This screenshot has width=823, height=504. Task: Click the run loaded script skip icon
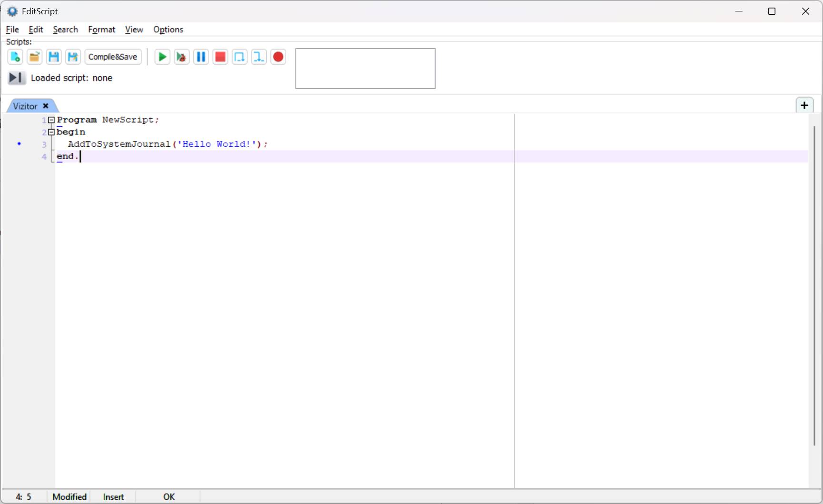pos(16,78)
